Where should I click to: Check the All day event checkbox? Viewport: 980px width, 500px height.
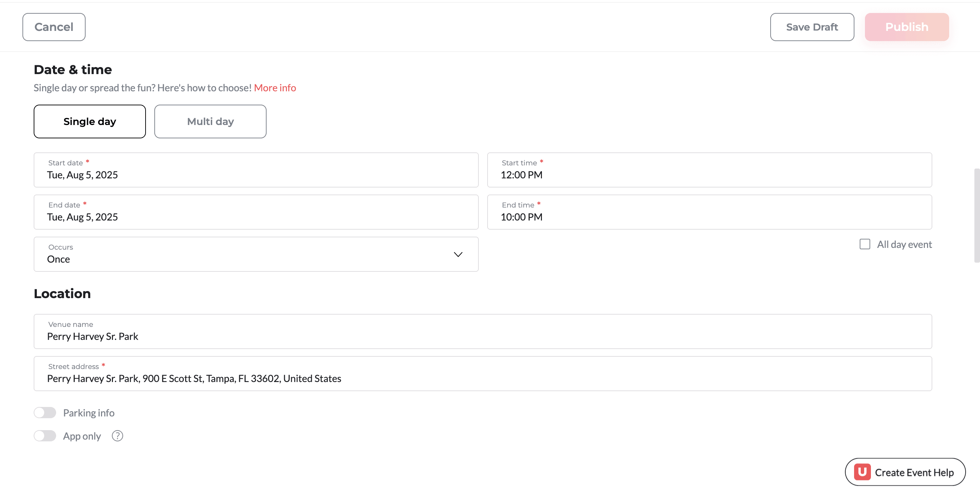(864, 244)
